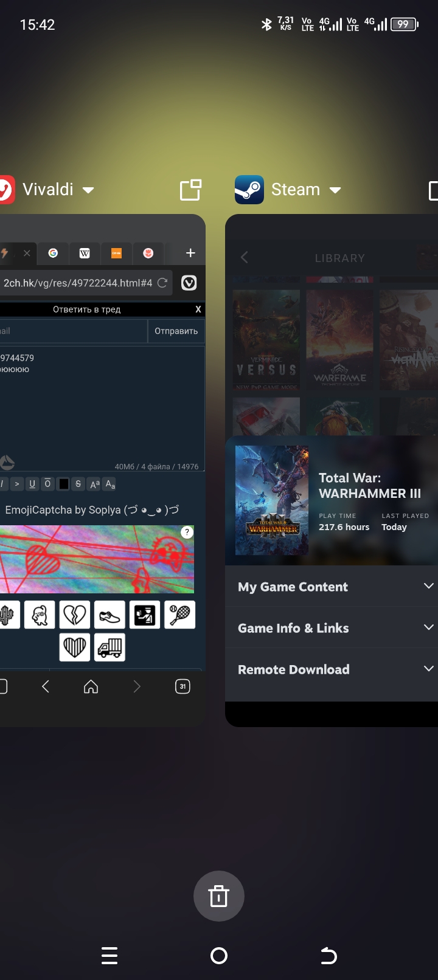Reload the 2ch.hk page

(162, 283)
